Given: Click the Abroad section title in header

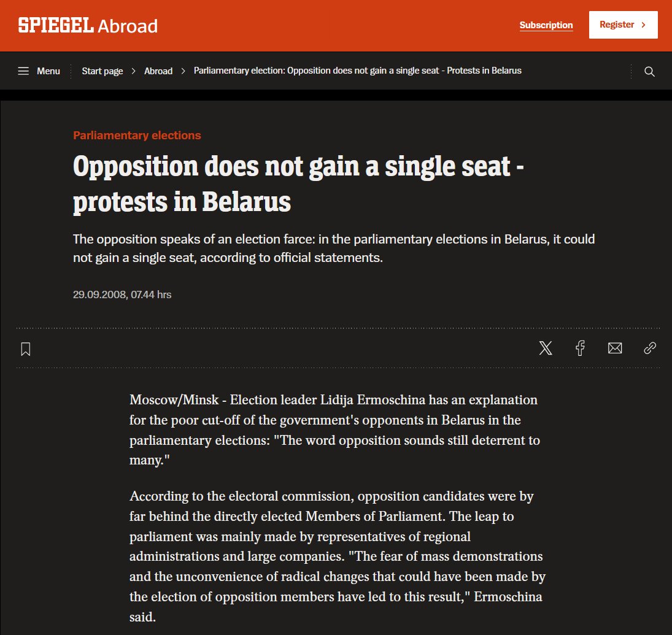Looking at the screenshot, I should (x=128, y=26).
